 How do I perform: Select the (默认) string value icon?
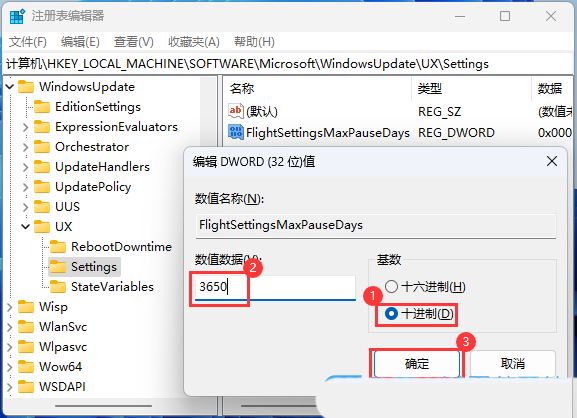(x=236, y=111)
